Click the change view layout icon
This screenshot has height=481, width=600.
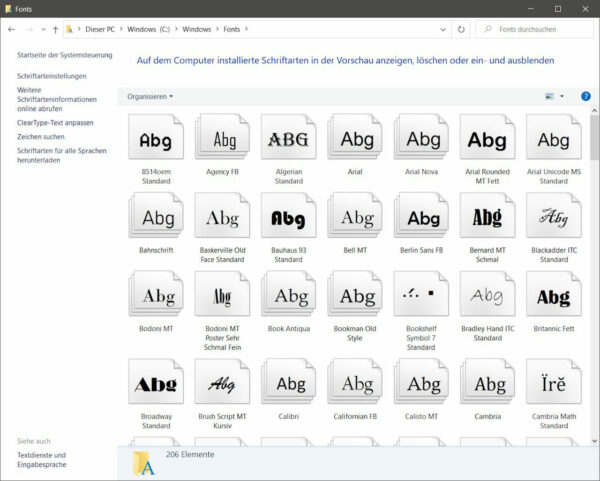coord(549,96)
